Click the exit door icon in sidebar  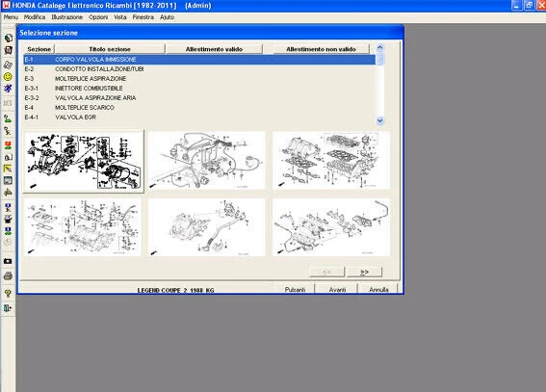8,308
